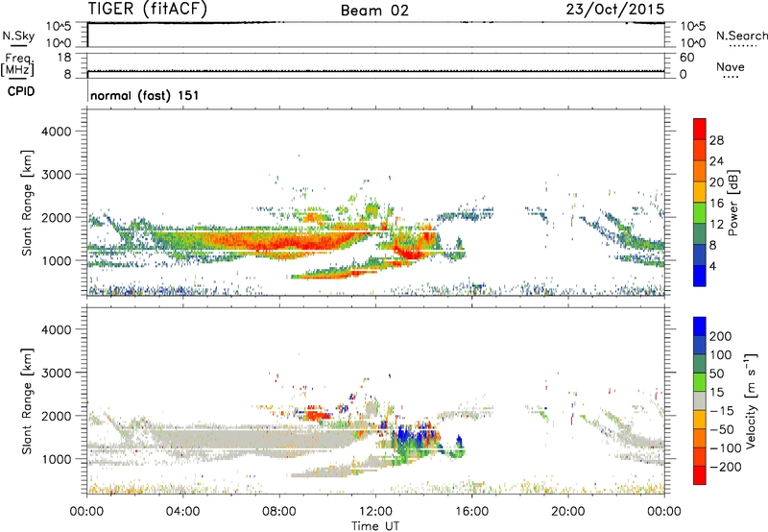Click the bright blue bottom Power colorbar segment
This screenshot has width=768, height=532.
(700, 277)
